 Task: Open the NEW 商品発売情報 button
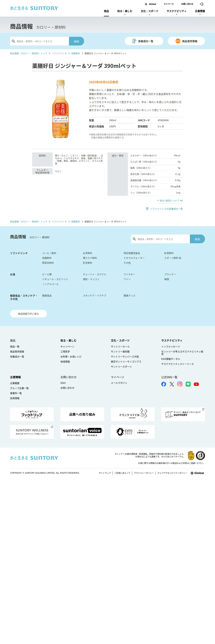[x=186, y=41]
